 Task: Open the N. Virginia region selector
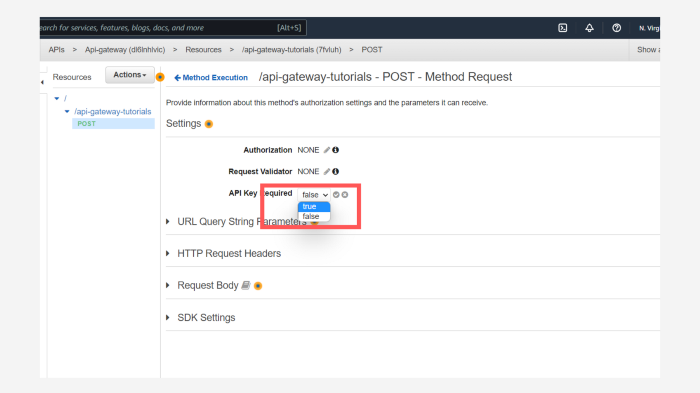(x=649, y=28)
